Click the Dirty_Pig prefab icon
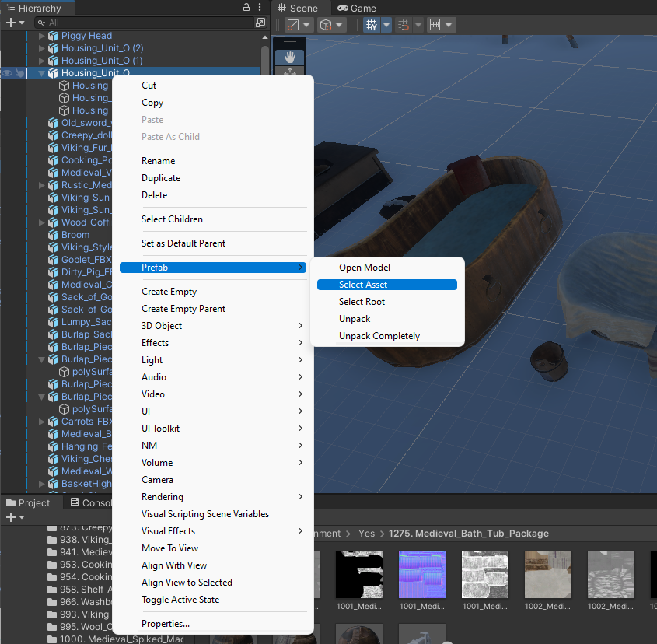 point(53,272)
